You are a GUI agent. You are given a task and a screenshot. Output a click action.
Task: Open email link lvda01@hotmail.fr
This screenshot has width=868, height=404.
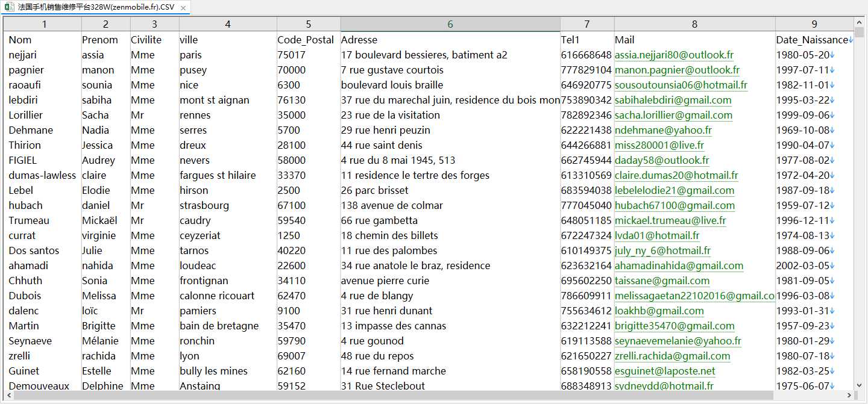[657, 235]
